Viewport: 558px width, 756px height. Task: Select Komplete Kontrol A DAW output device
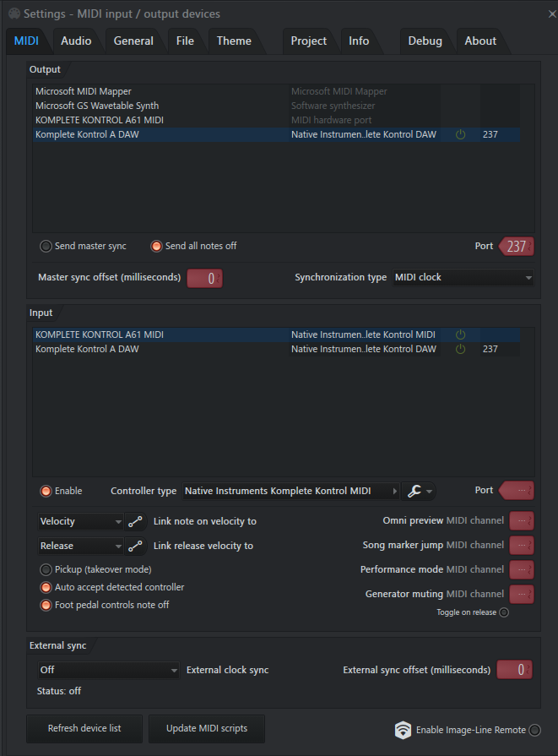pyautogui.click(x=277, y=134)
